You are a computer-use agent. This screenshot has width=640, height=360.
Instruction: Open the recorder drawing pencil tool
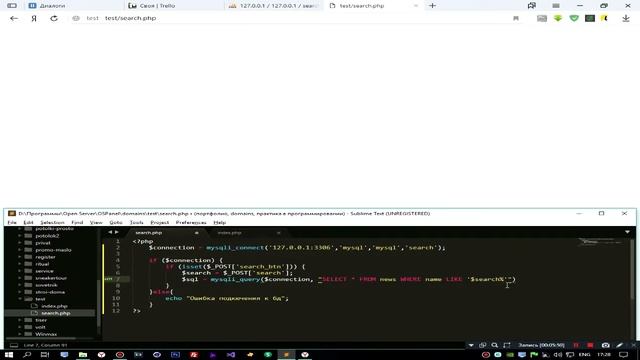tap(620, 345)
